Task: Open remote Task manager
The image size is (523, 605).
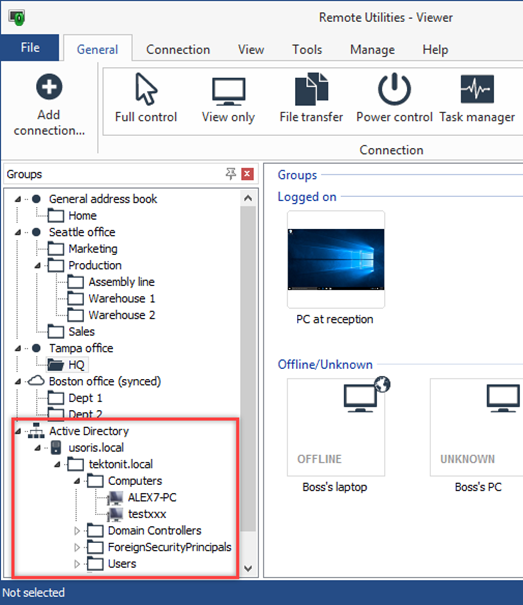Action: coord(477,99)
